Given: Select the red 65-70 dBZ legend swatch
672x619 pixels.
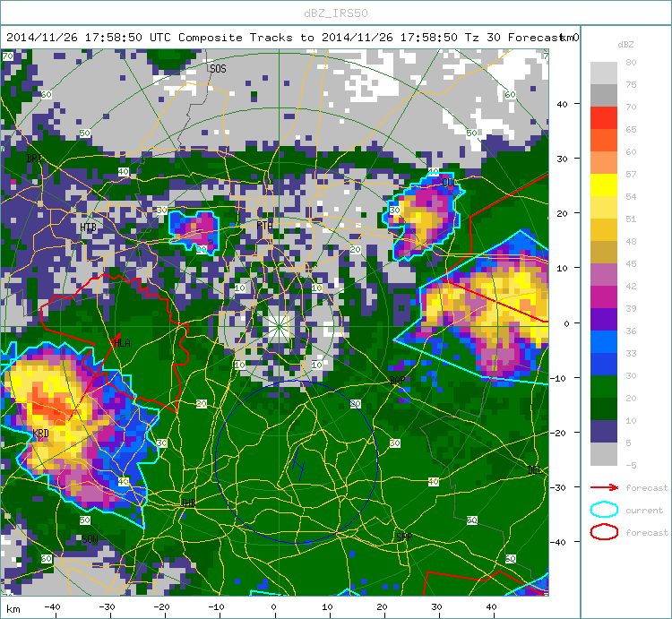Looking at the screenshot, I should (604, 118).
